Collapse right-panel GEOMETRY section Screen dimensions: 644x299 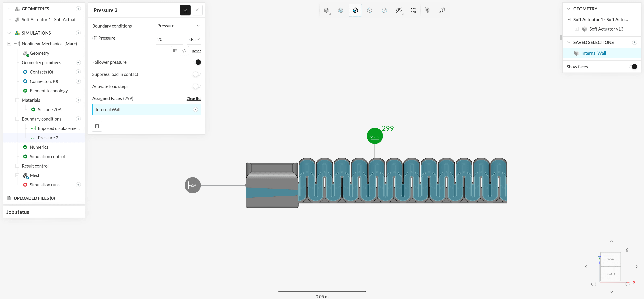click(569, 9)
